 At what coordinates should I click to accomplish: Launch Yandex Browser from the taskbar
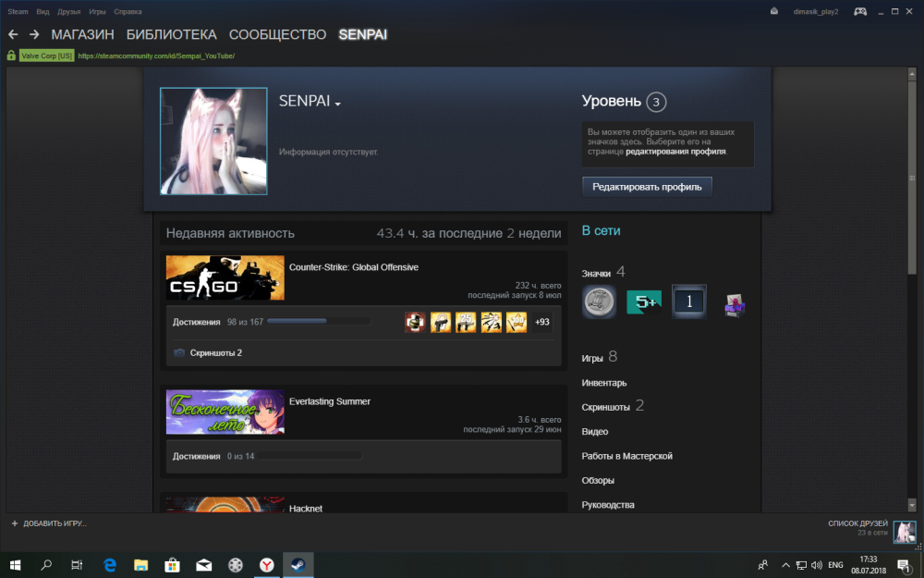point(267,565)
